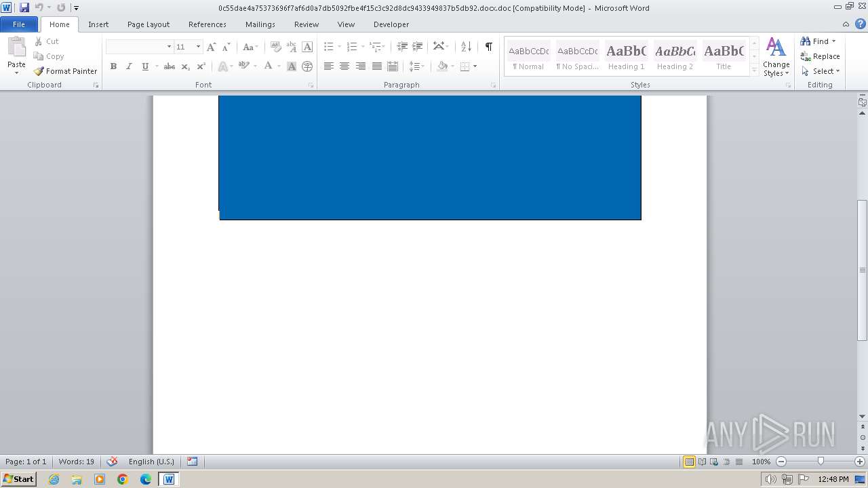Viewport: 868px width, 488px height.
Task: Click the Word Help question mark icon
Action: point(861,24)
